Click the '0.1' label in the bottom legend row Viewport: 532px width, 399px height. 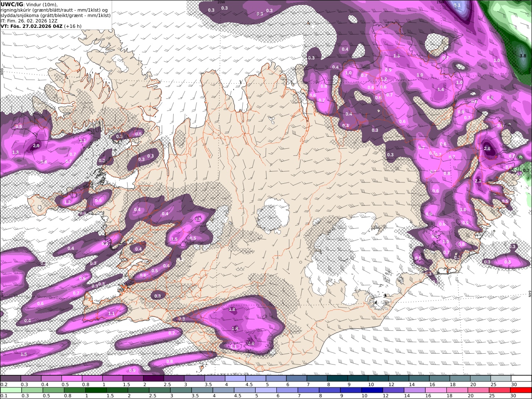[x=3, y=396]
